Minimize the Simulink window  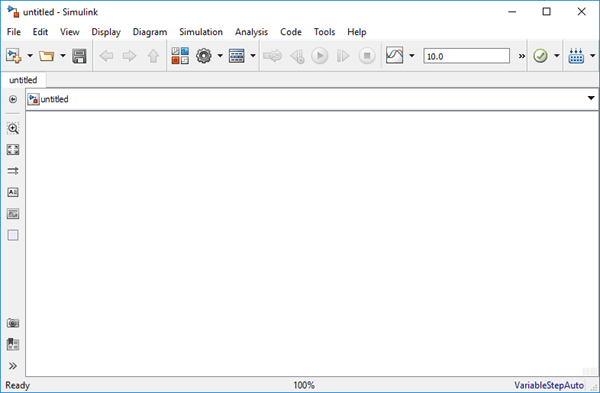pyautogui.click(x=512, y=12)
